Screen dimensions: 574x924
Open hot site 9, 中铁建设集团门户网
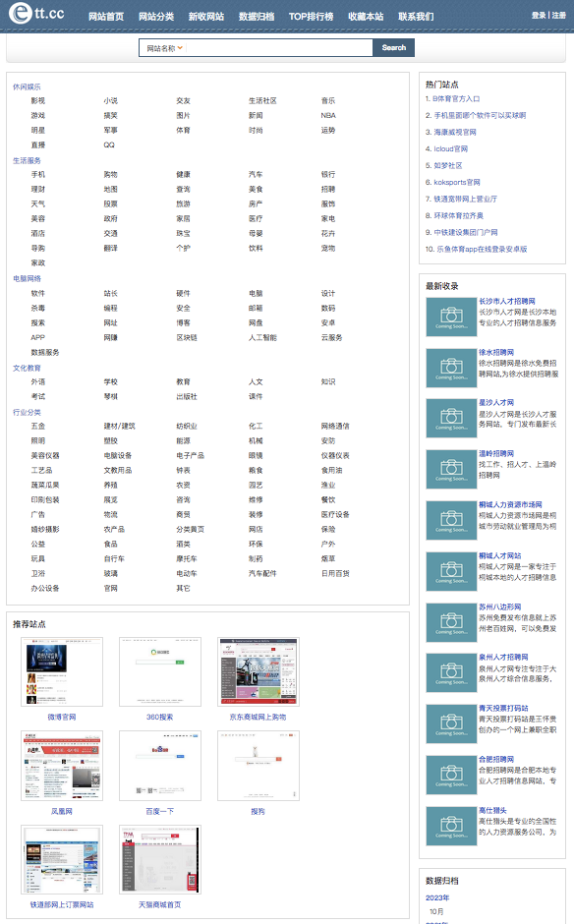coord(466,232)
